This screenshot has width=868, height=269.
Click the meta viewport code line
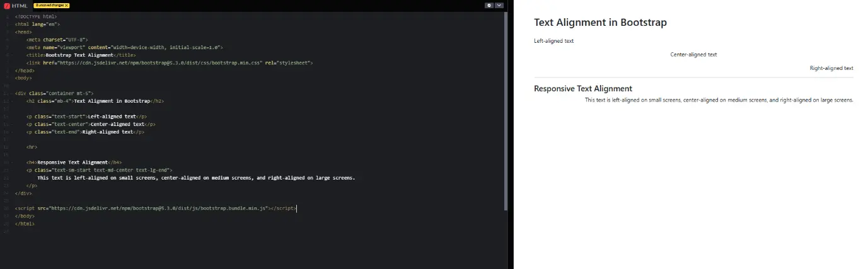(124, 47)
